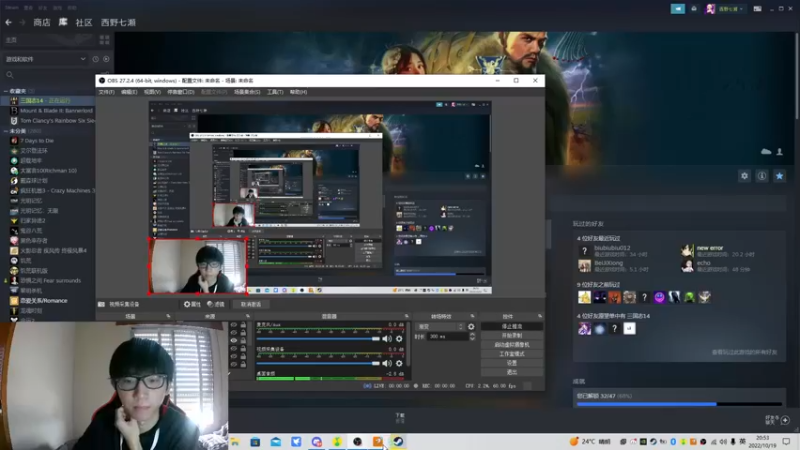Pop out the 混音器 dock icon

(407, 316)
